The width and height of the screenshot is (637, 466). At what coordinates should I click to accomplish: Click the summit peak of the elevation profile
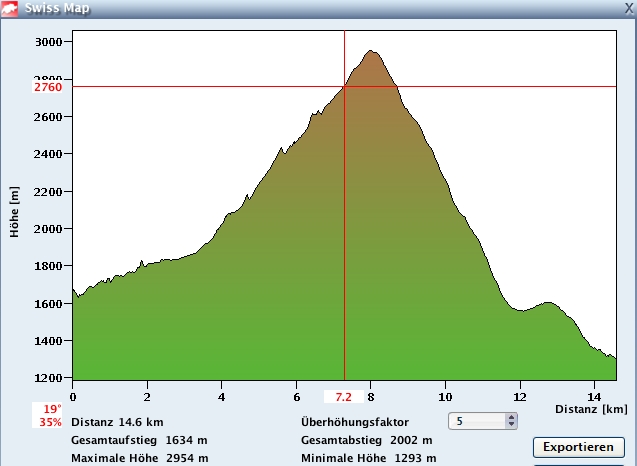pyautogui.click(x=371, y=52)
